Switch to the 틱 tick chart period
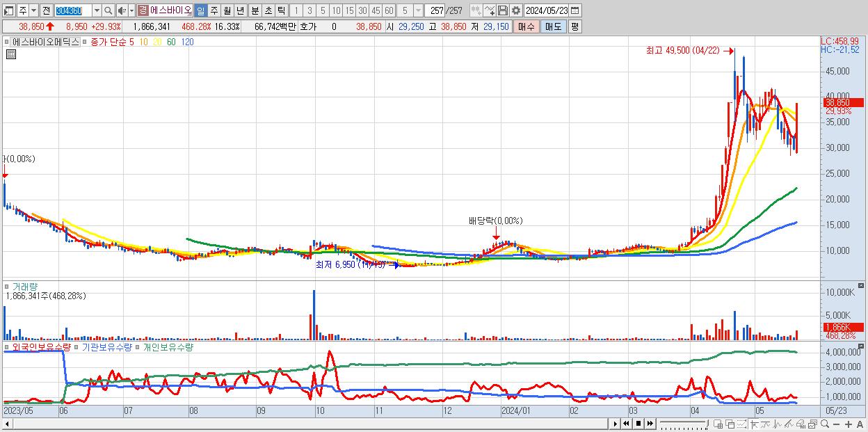 281,10
